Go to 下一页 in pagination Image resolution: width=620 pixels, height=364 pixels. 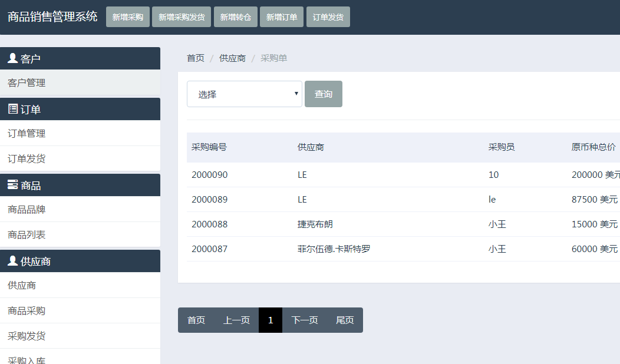point(305,320)
